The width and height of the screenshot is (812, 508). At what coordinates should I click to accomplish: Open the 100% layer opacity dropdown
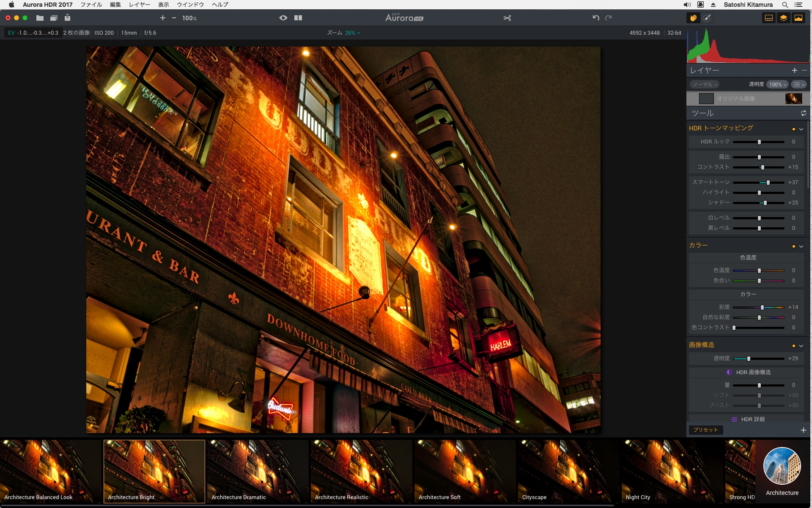pos(778,84)
